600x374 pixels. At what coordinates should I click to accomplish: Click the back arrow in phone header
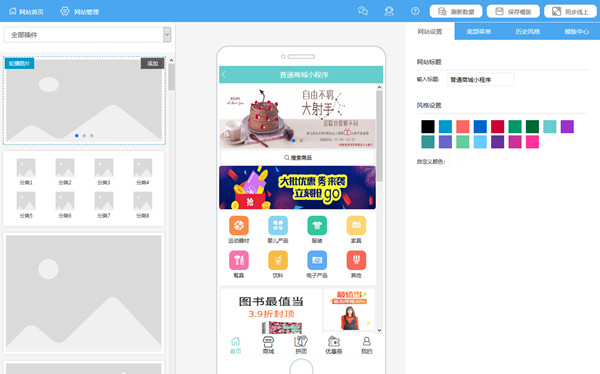pyautogui.click(x=225, y=75)
